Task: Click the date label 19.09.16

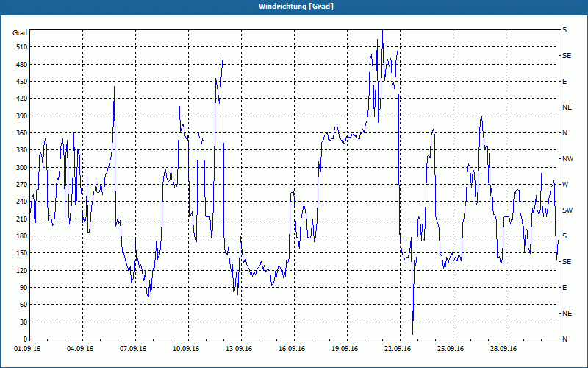Action: [x=345, y=349]
